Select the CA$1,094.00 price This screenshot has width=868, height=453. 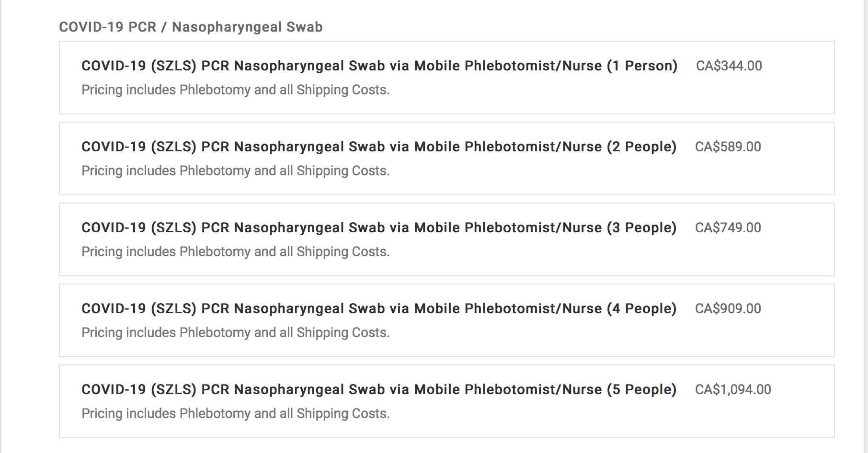click(x=733, y=389)
